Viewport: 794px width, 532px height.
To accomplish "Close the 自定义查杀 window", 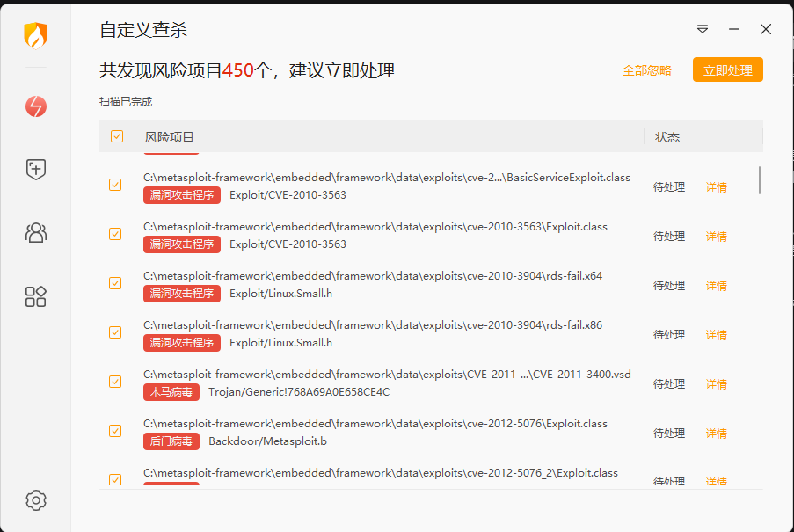I will coord(766,29).
